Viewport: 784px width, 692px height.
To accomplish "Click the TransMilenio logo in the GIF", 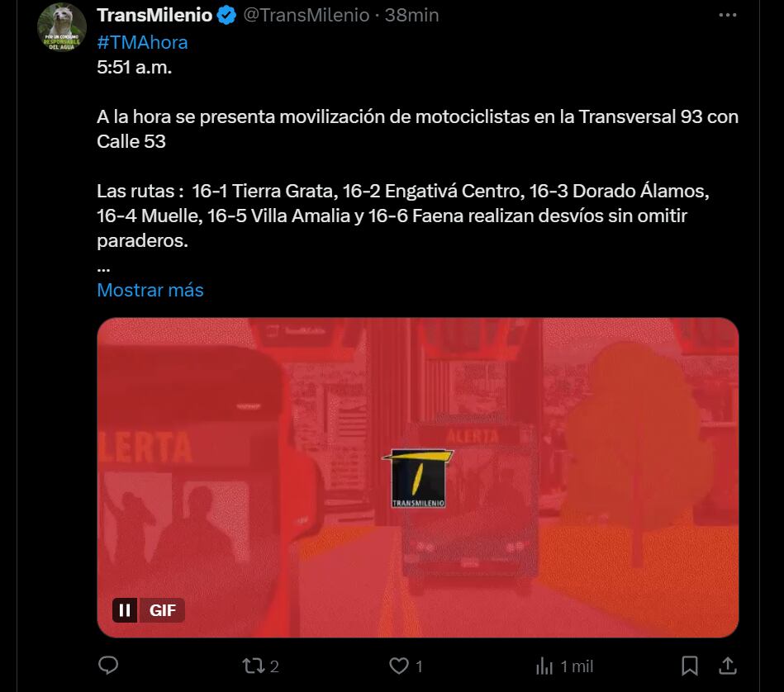I will point(418,478).
